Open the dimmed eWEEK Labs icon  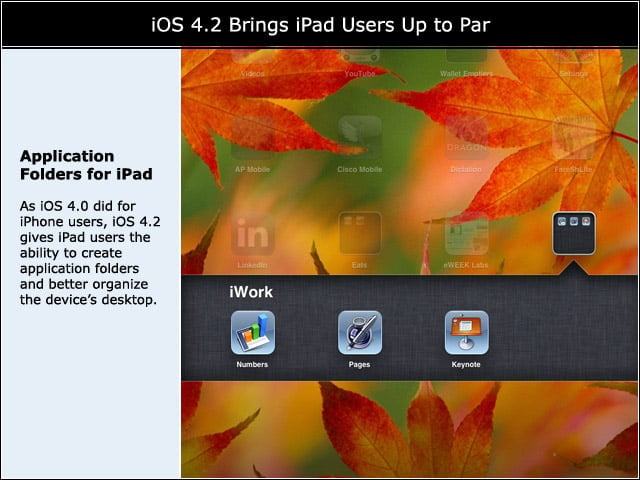coord(467,233)
